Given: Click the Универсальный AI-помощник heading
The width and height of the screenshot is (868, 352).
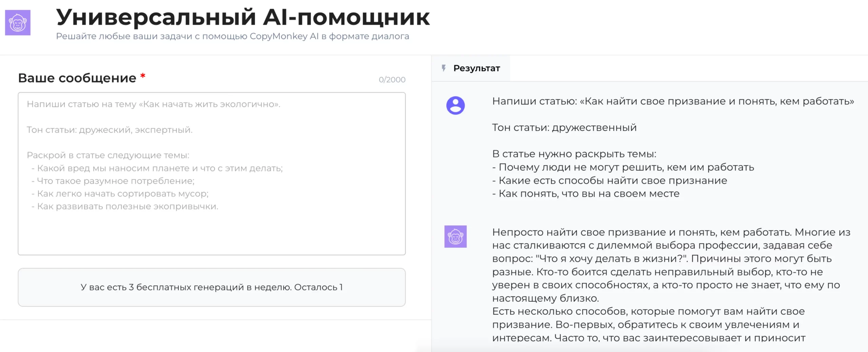Looking at the screenshot, I should pyautogui.click(x=243, y=17).
